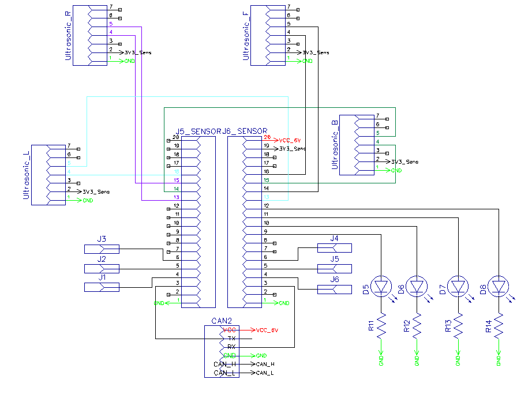Click the CAN_L net label
This screenshot has width=532, height=417.
[x=265, y=373]
